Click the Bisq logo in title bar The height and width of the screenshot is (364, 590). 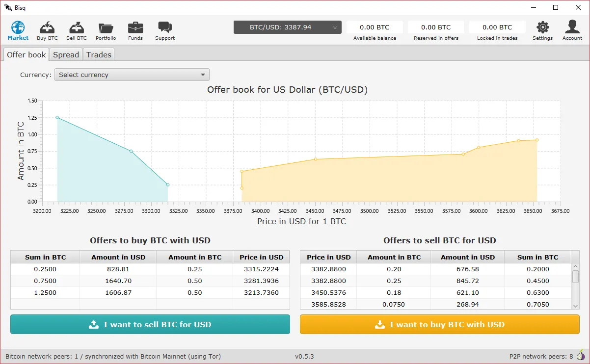point(8,7)
